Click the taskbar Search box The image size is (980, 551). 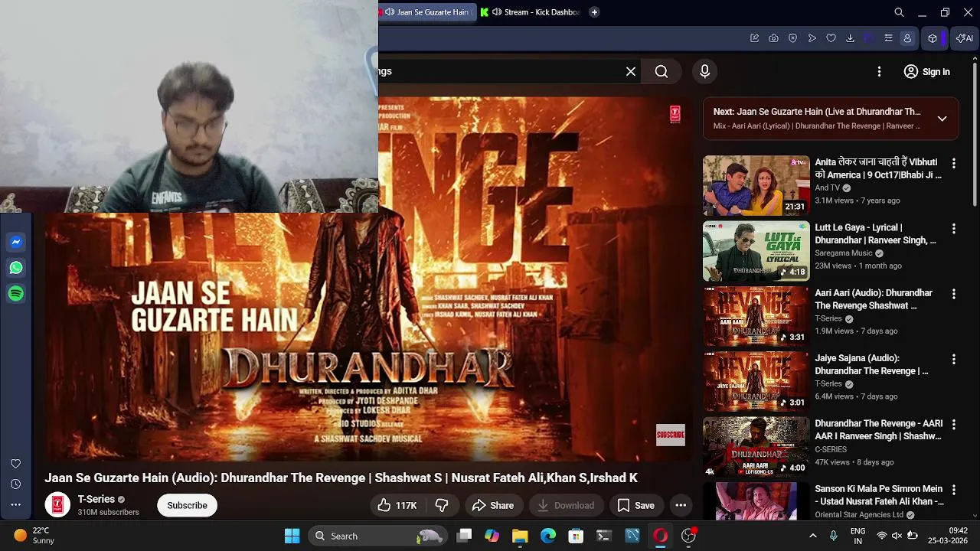pos(379,536)
